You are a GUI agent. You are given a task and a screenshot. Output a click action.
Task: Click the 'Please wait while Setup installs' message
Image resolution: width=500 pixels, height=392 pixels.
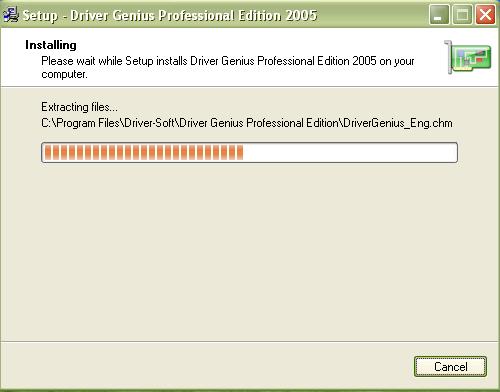pyautogui.click(x=228, y=67)
